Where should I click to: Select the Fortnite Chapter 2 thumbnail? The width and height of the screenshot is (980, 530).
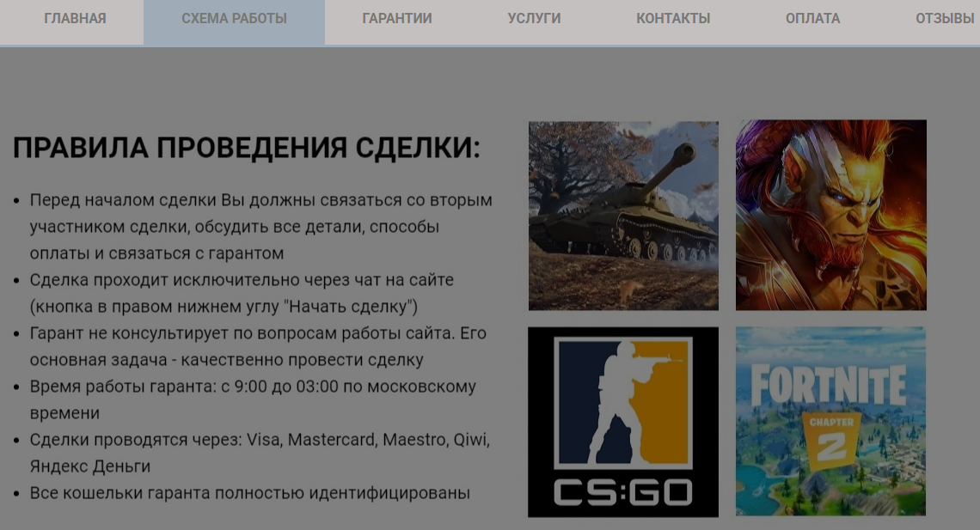[x=830, y=421]
